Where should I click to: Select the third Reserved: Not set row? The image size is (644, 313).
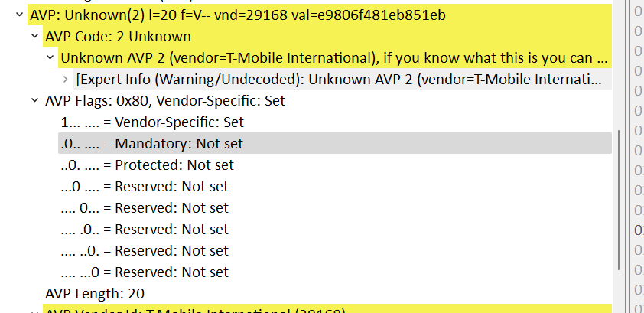pyautogui.click(x=145, y=229)
